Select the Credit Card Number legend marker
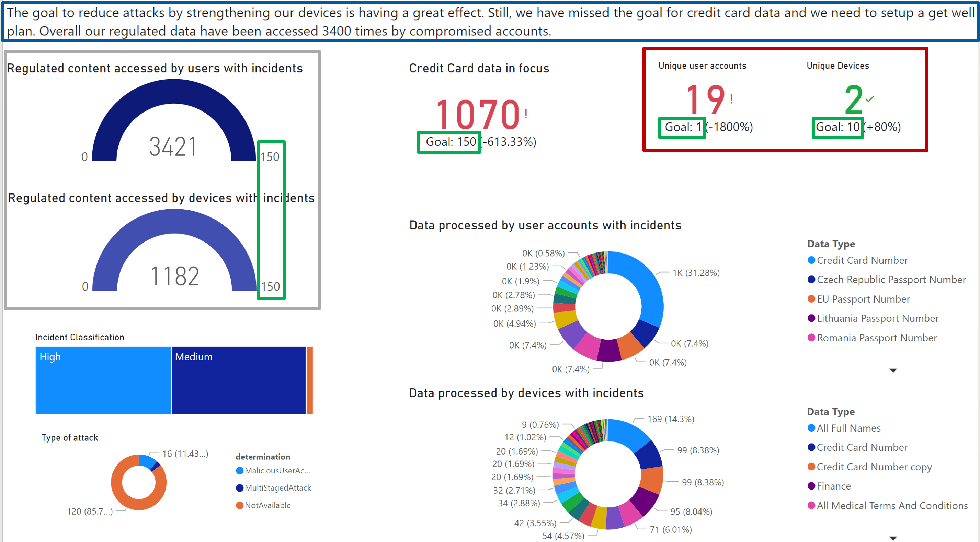Screen dimensions: 980x542 811,260
